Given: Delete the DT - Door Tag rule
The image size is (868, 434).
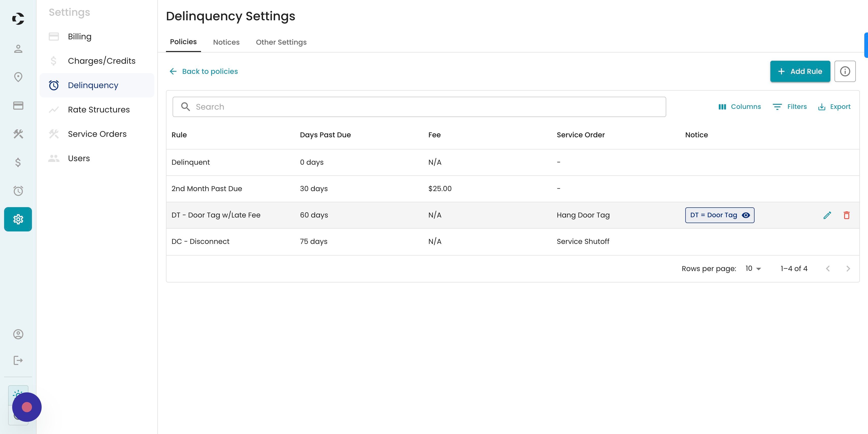Looking at the screenshot, I should pos(846,215).
